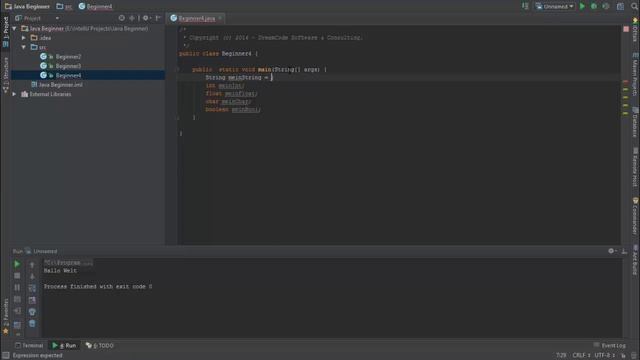Toggle the Run tool window tab
This screenshot has height=360, width=640.
(64, 345)
